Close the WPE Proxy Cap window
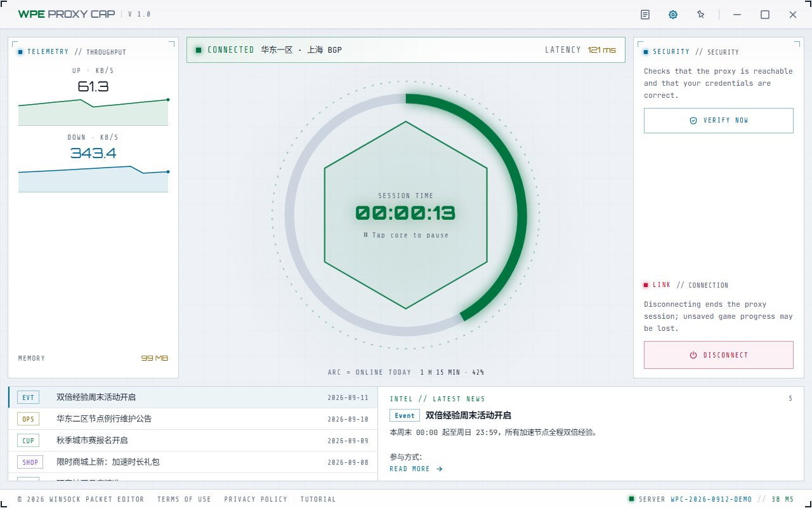The image size is (812, 508). click(x=793, y=15)
